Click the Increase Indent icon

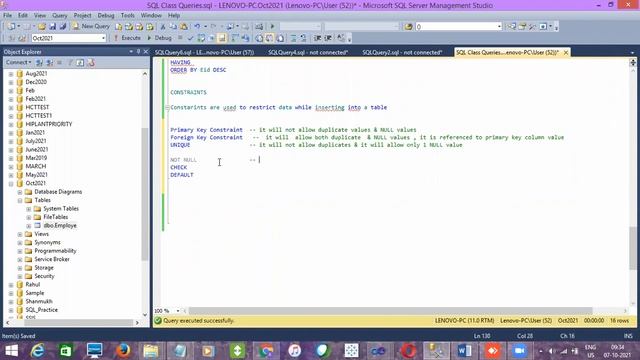(x=327, y=38)
